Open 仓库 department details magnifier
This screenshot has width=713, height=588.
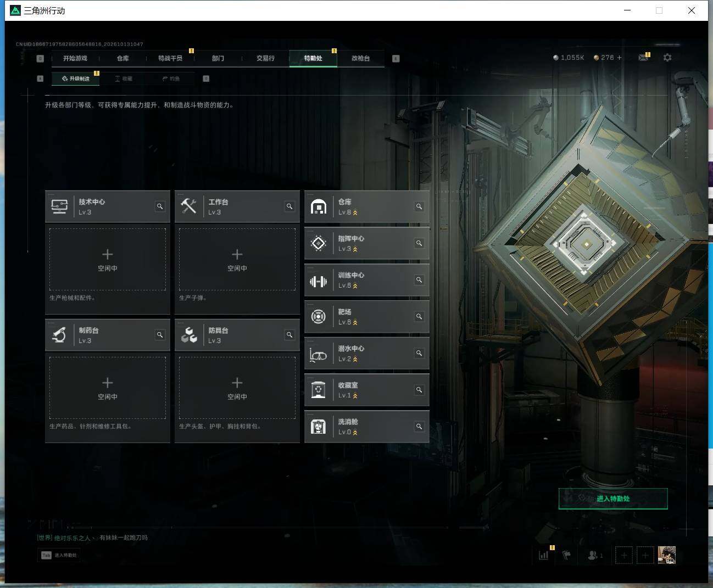419,206
